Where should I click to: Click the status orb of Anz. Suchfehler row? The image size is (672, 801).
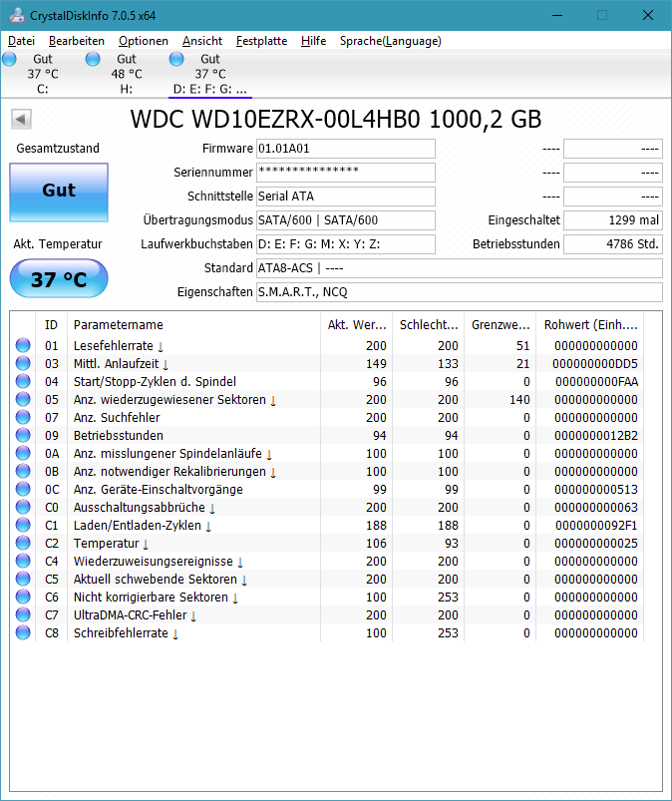(x=23, y=417)
